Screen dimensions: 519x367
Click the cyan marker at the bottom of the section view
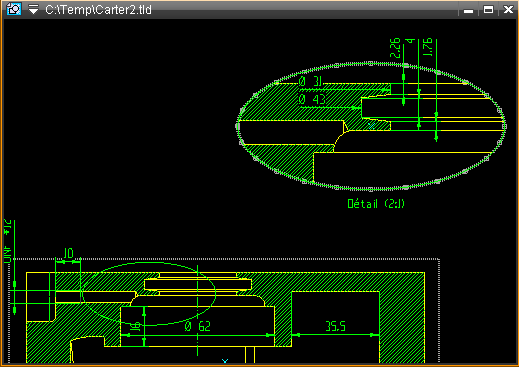point(225,361)
